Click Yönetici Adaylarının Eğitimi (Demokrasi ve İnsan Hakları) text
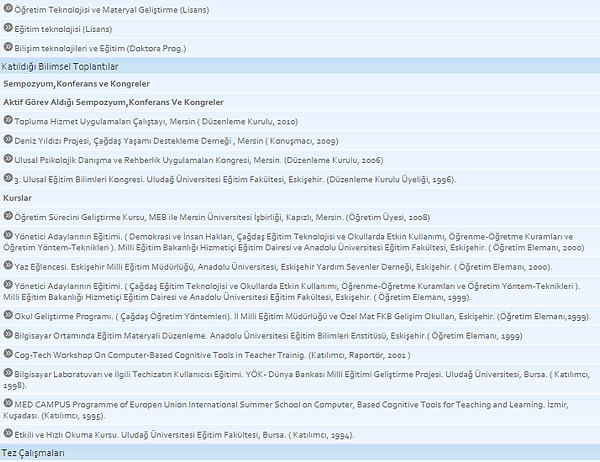 [x=294, y=242]
